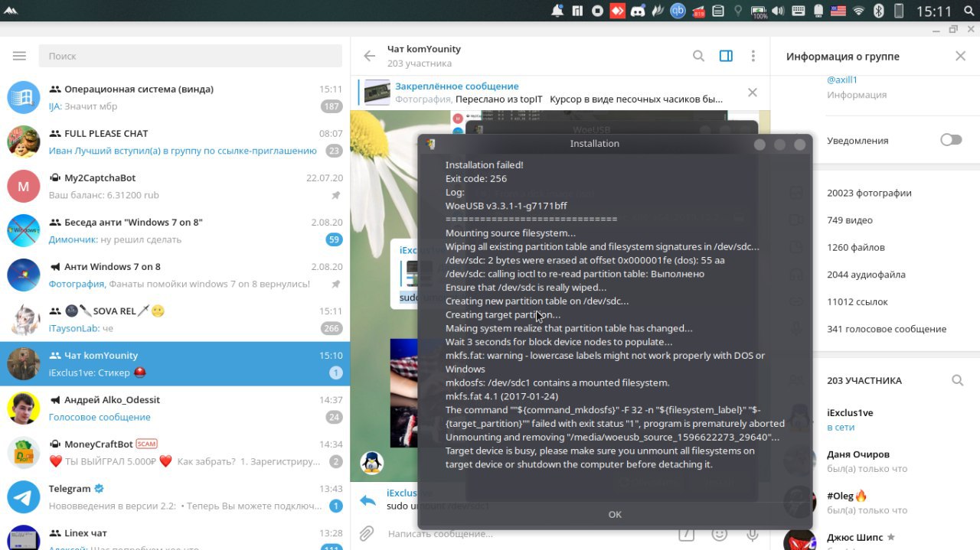
Task: Dismiss the pinned message bar
Action: 752,93
